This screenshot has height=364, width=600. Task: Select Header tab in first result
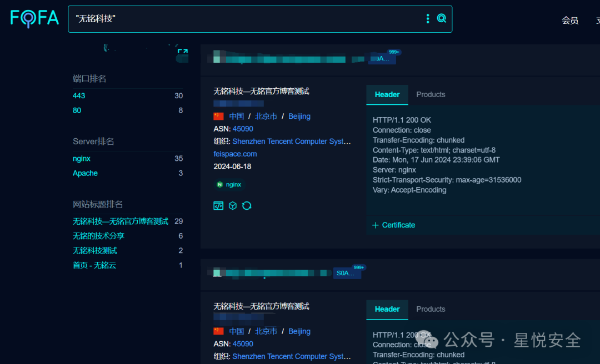click(x=387, y=94)
